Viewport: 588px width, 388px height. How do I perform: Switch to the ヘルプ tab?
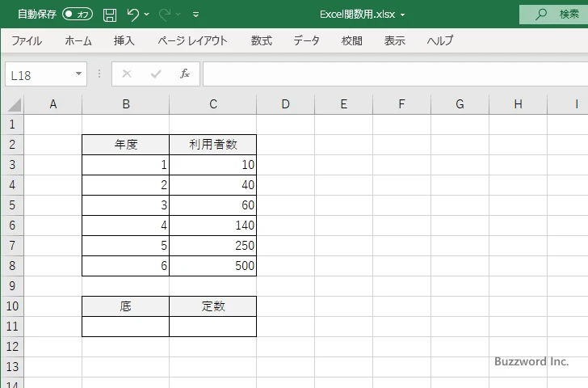440,40
